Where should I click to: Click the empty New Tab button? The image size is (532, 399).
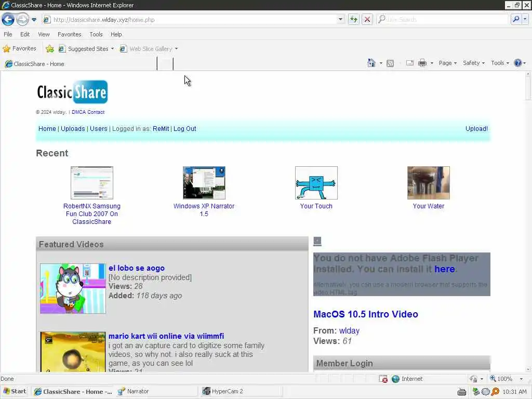[165, 64]
